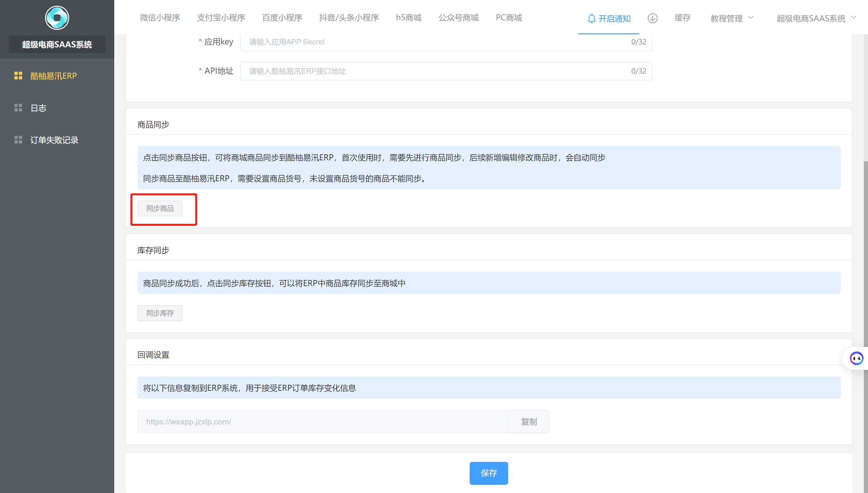Open the h5商城 tab
Screen dimensions: 868x493
[x=408, y=17]
